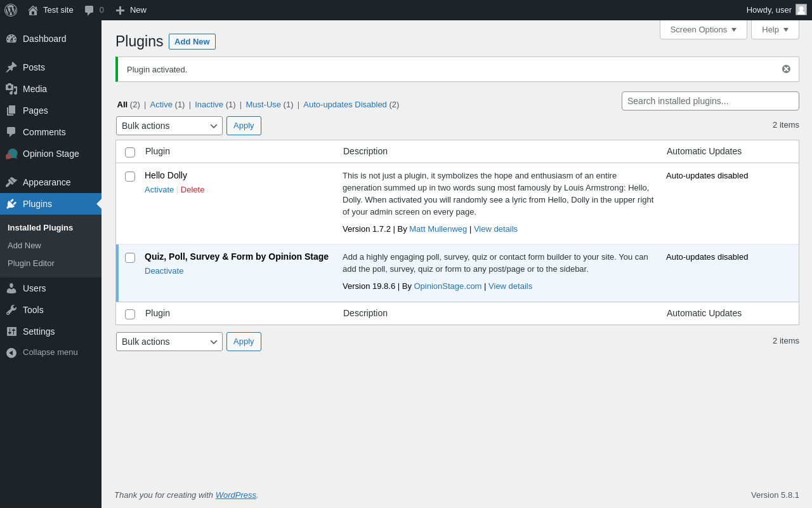
Task: Filter plugins by Must-Use
Action: pyautogui.click(x=263, y=104)
